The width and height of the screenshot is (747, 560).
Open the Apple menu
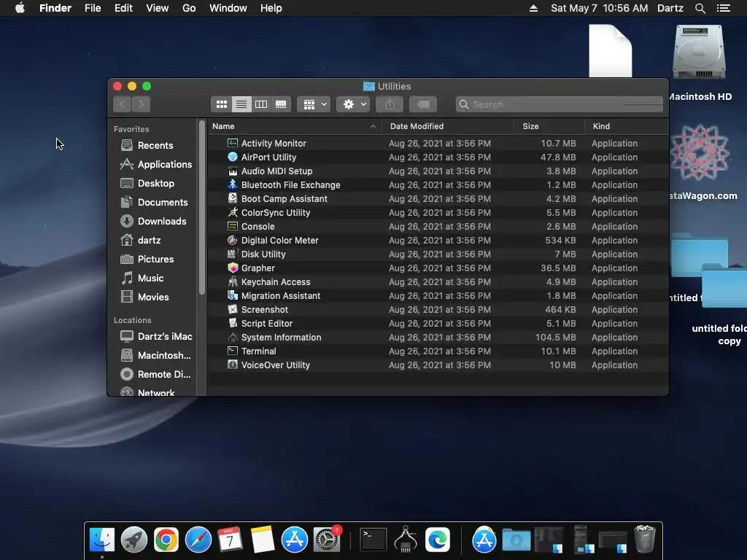20,8
